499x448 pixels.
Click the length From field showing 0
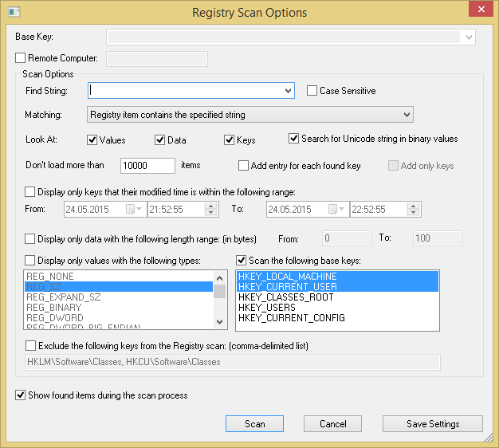click(347, 238)
